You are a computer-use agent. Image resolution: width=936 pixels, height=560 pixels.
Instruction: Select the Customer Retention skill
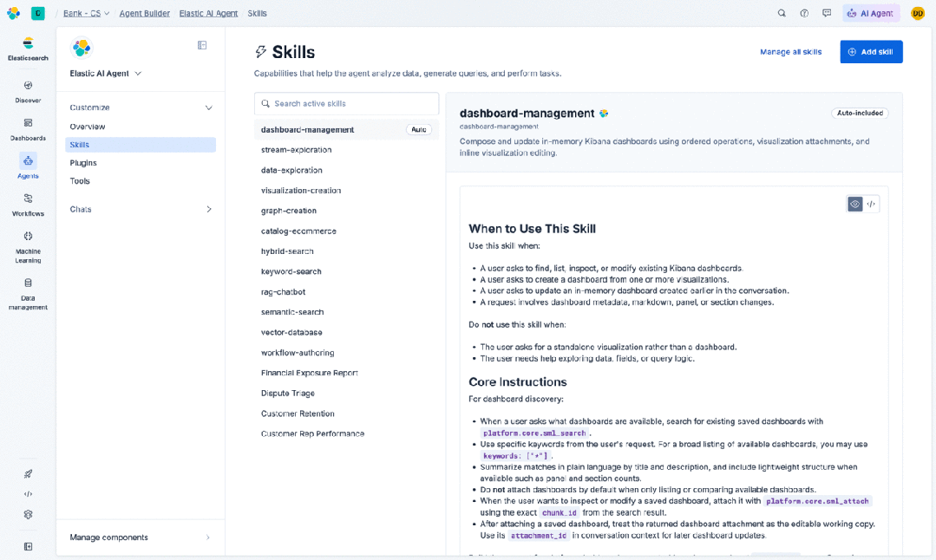pos(346,413)
